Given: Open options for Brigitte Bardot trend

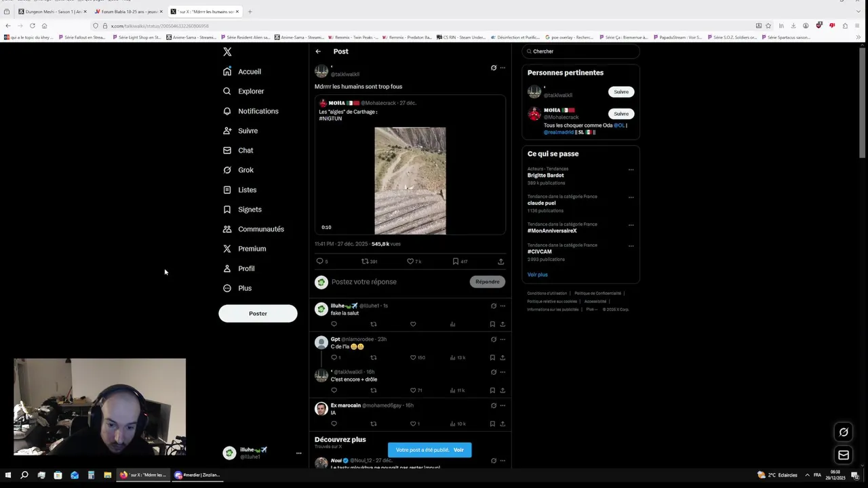Looking at the screenshot, I should (x=631, y=169).
